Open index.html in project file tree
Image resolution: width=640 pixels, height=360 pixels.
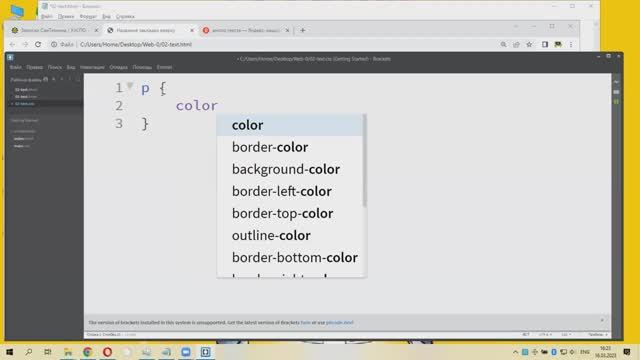pos(24,139)
